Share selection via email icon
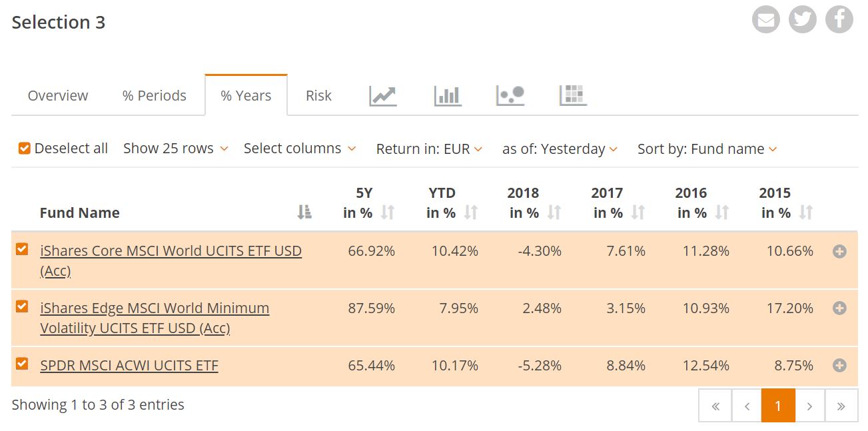Viewport: 868px width, 431px height. click(x=766, y=20)
